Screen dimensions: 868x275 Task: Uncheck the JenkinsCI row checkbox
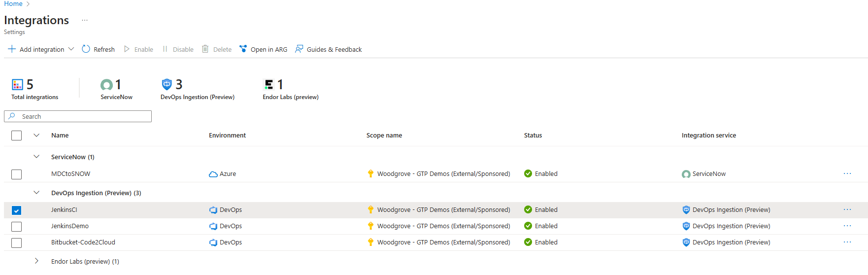coord(16,210)
